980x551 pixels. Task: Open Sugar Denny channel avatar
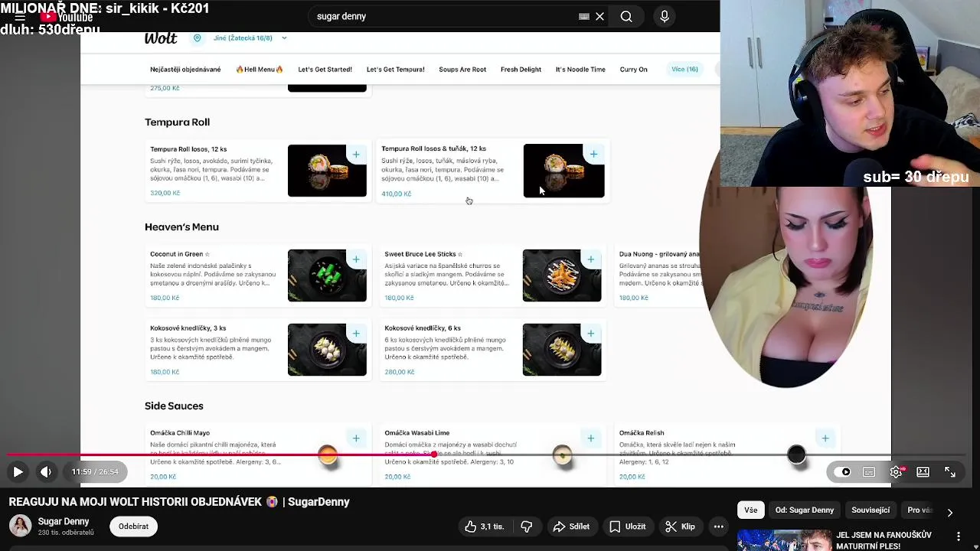20,527
